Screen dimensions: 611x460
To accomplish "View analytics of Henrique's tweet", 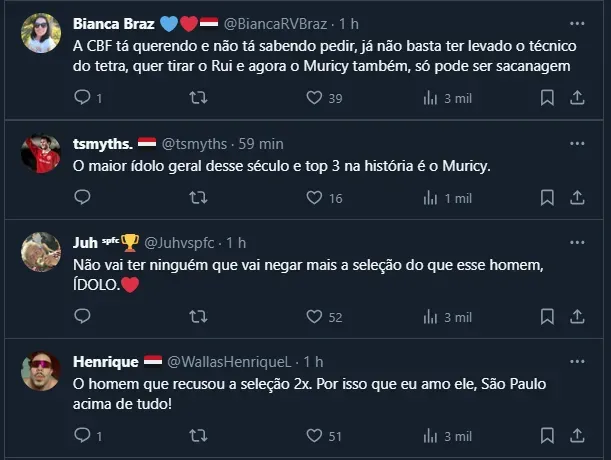I will click(x=431, y=435).
